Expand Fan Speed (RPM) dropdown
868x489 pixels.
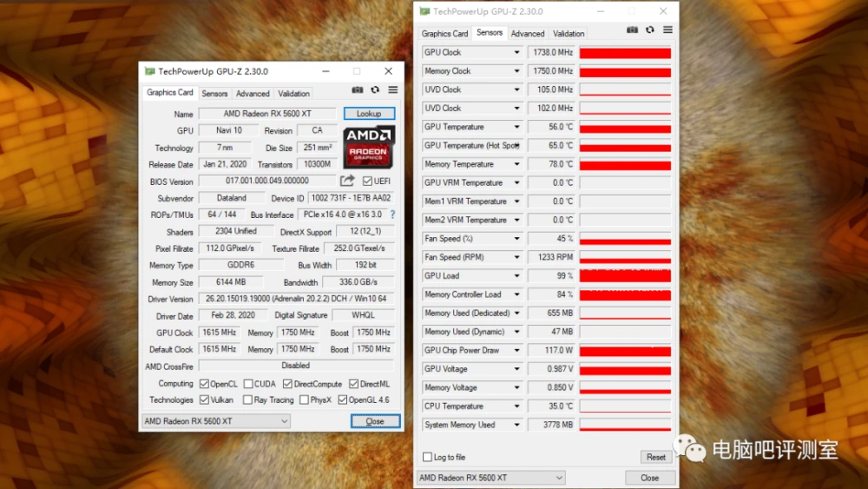pos(516,257)
